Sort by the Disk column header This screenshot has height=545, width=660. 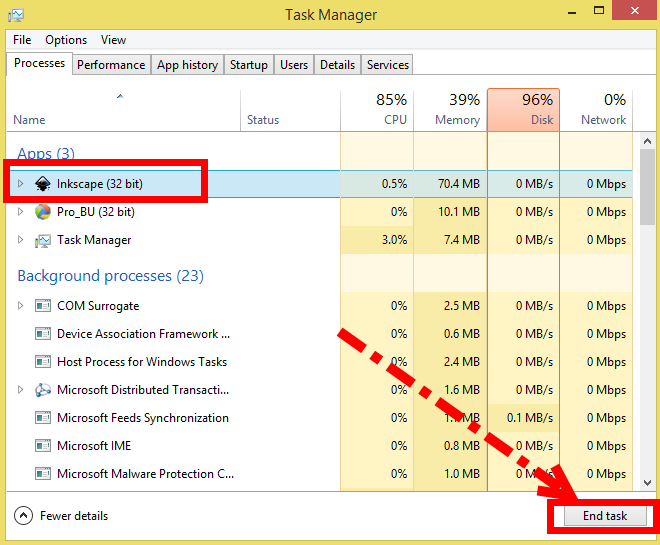pyautogui.click(x=523, y=110)
